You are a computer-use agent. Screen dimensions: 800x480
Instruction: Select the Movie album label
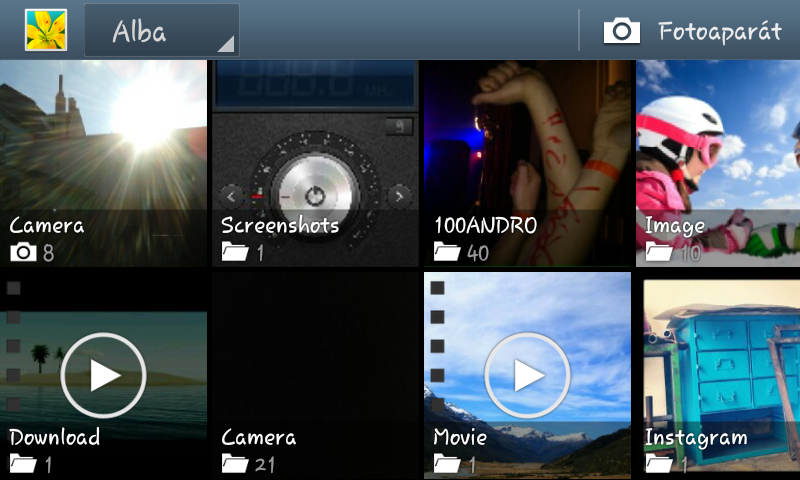[460, 437]
